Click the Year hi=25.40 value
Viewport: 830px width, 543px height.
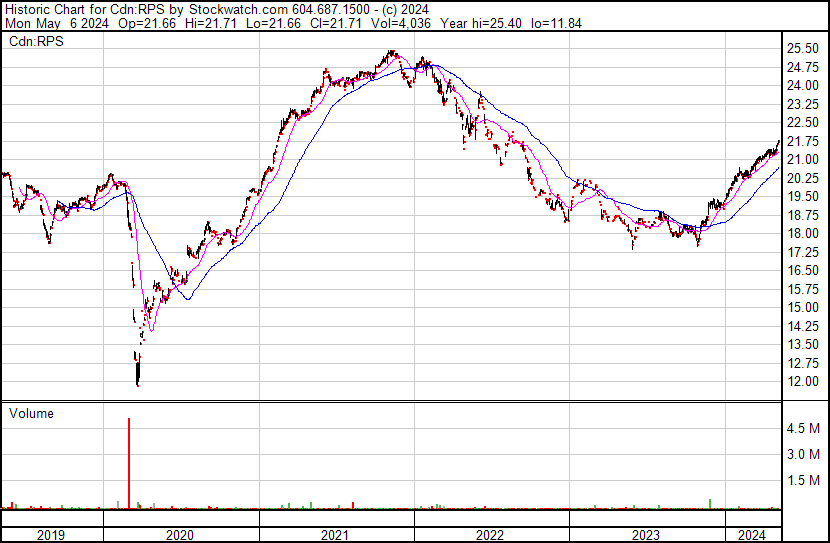click(481, 23)
